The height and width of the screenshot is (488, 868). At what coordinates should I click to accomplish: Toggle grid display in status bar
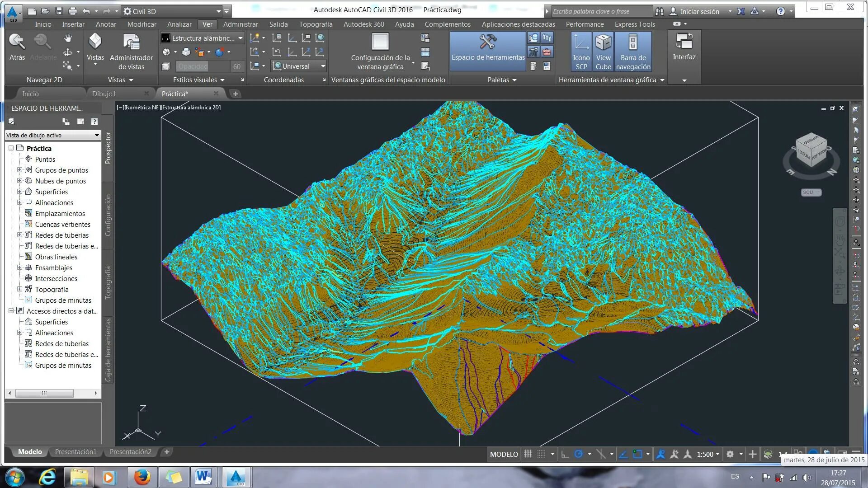[528, 454]
